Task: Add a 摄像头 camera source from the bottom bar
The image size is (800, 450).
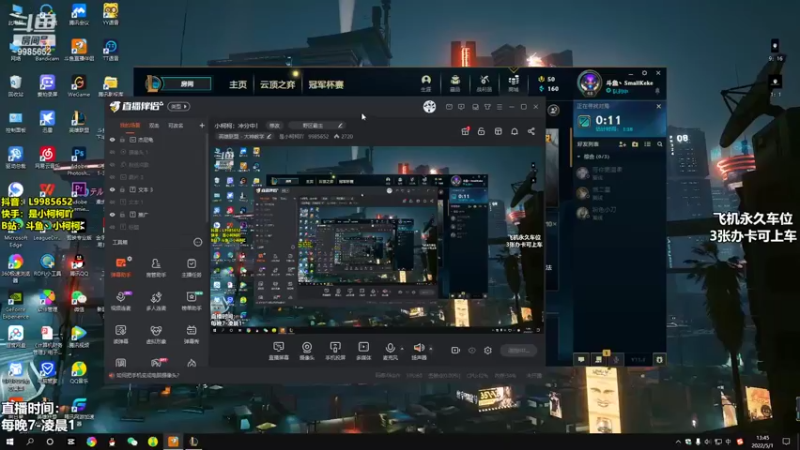Action: 307,351
